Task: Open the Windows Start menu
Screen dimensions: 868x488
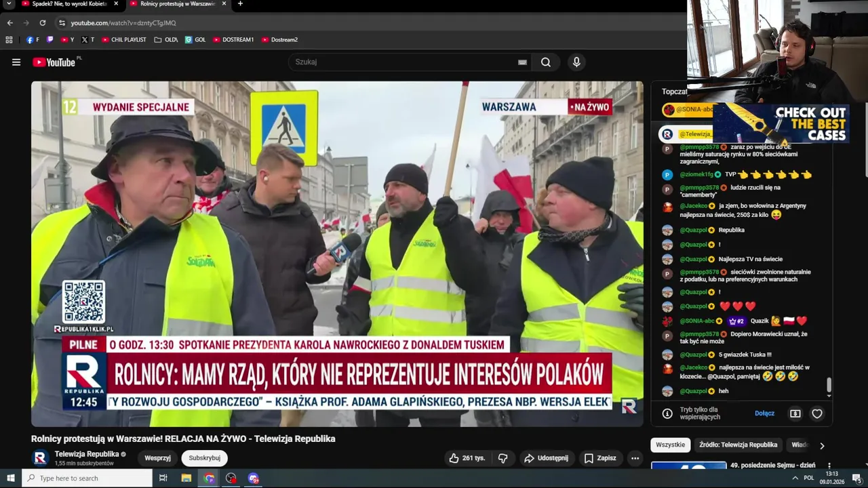Action: 10,478
